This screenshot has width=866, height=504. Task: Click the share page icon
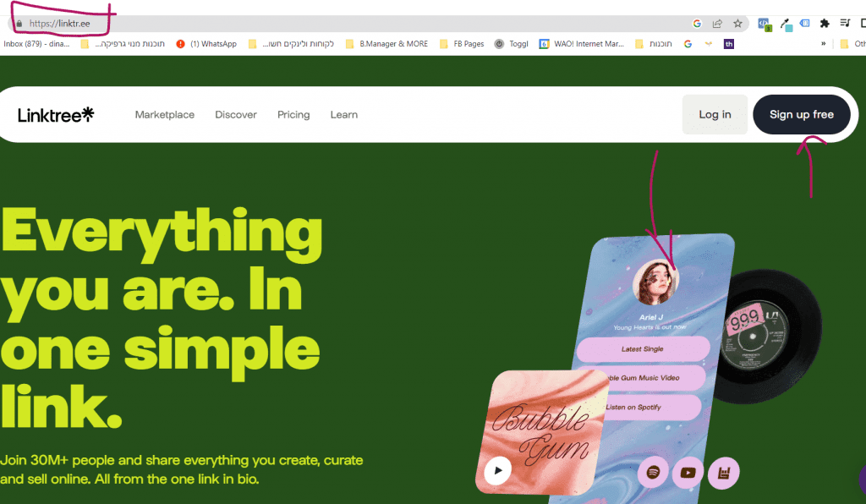click(717, 23)
